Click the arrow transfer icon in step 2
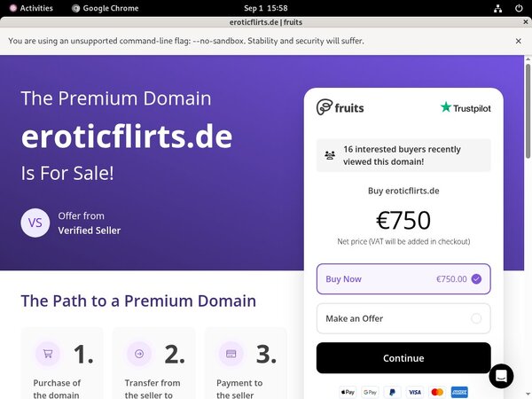 tap(140, 355)
